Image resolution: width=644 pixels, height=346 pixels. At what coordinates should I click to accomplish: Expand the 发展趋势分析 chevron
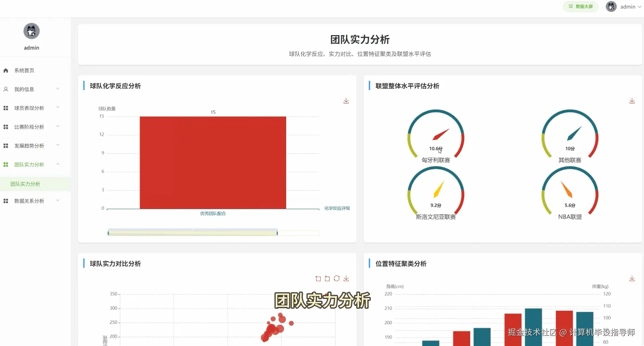(x=58, y=145)
